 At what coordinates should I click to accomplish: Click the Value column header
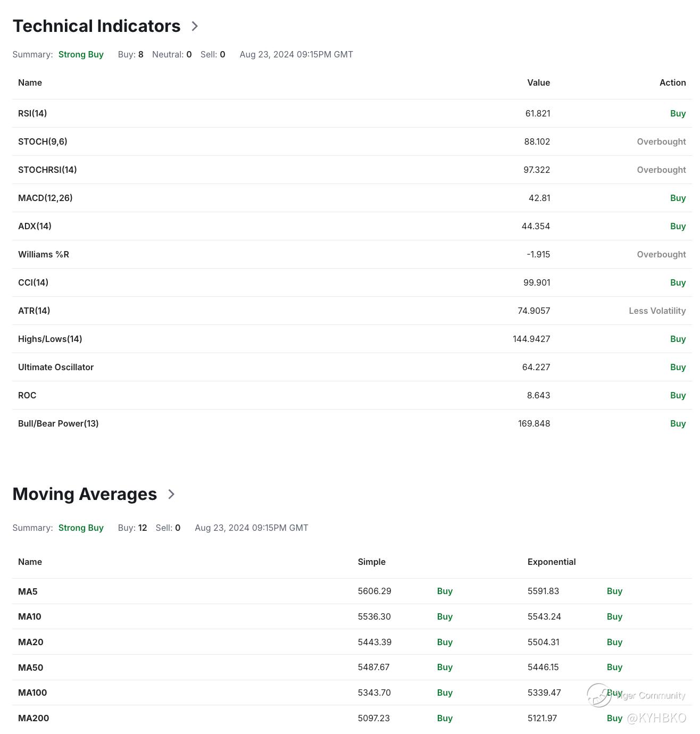(x=538, y=82)
